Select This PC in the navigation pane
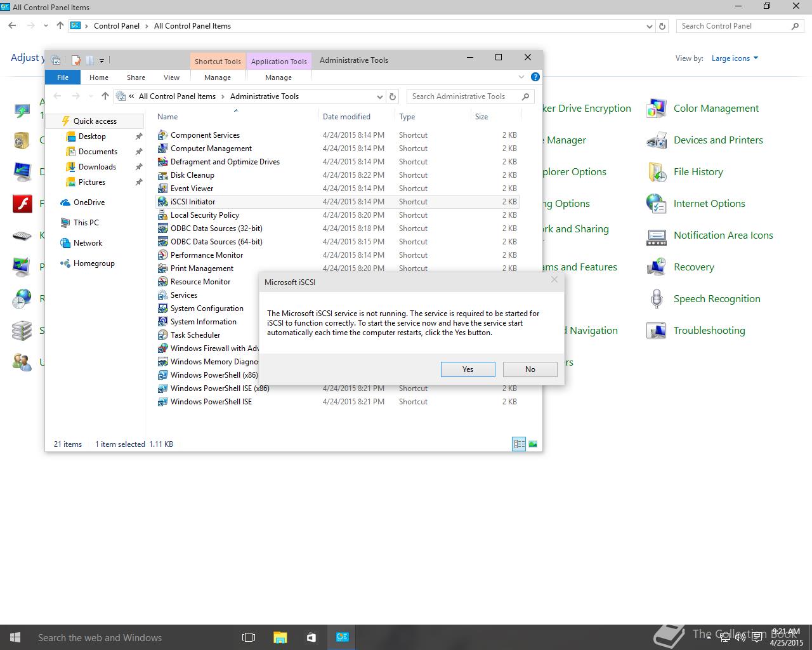 (86, 223)
